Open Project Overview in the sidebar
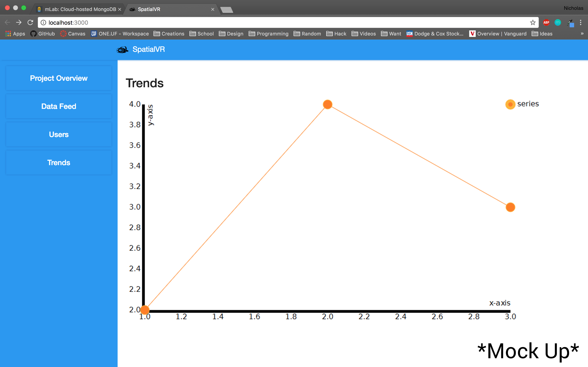This screenshot has width=588, height=367. pos(59,78)
